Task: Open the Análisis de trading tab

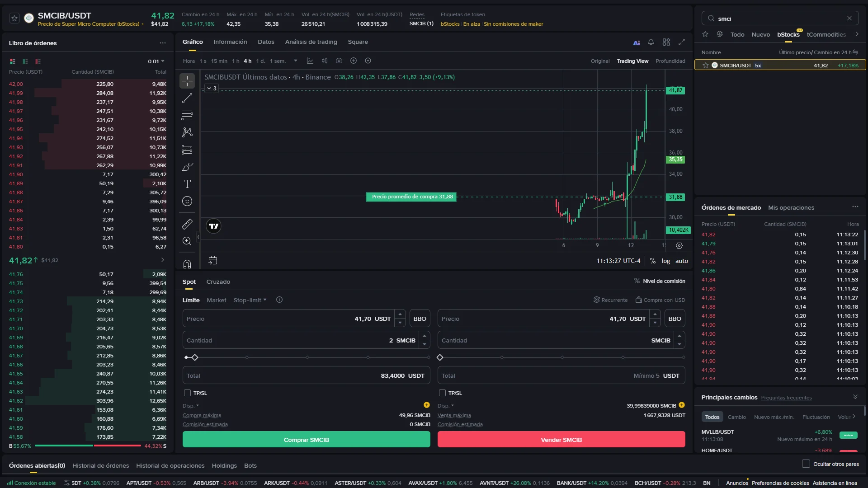Action: click(x=311, y=42)
